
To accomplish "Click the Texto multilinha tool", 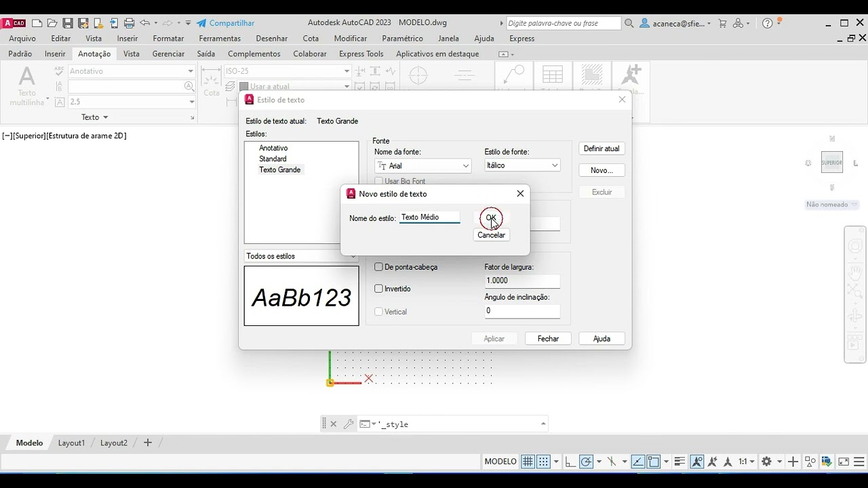I will 26,86.
